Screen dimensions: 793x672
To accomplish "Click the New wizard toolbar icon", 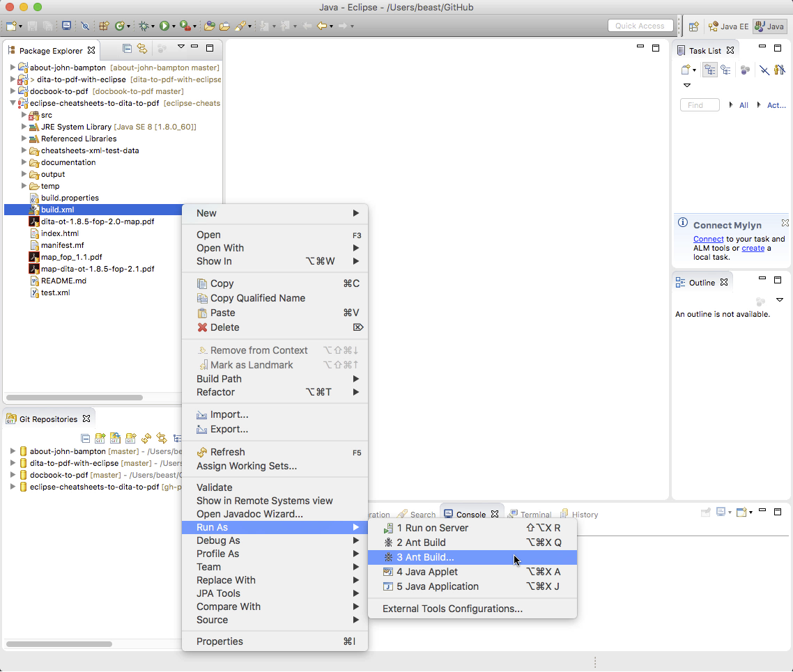I will (11, 26).
